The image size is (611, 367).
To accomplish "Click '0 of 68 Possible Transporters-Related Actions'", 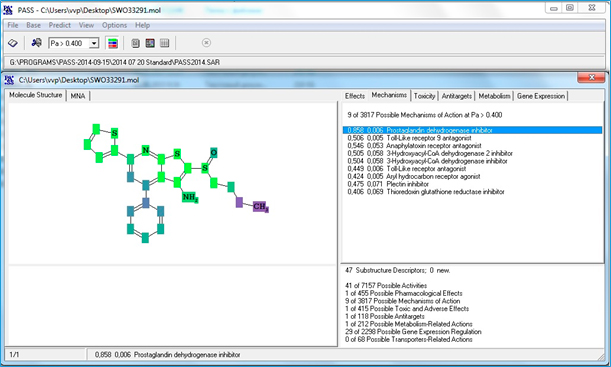I will click(x=408, y=340).
